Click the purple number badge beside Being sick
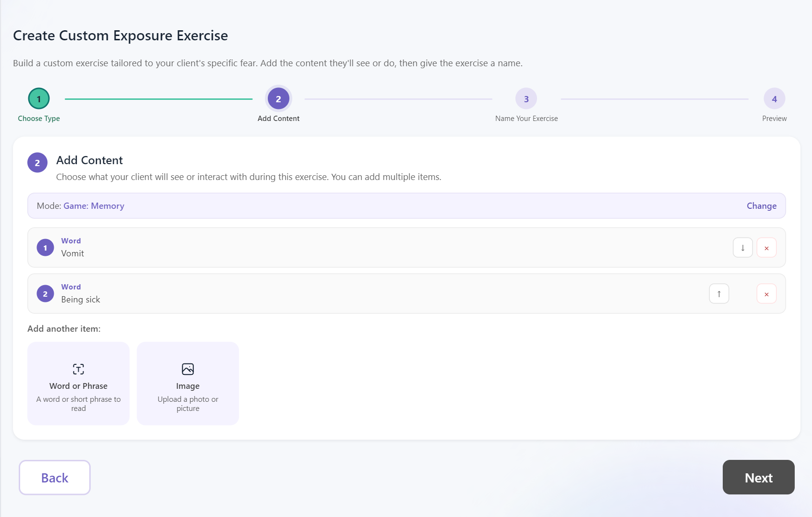This screenshot has width=812, height=517. (x=45, y=294)
